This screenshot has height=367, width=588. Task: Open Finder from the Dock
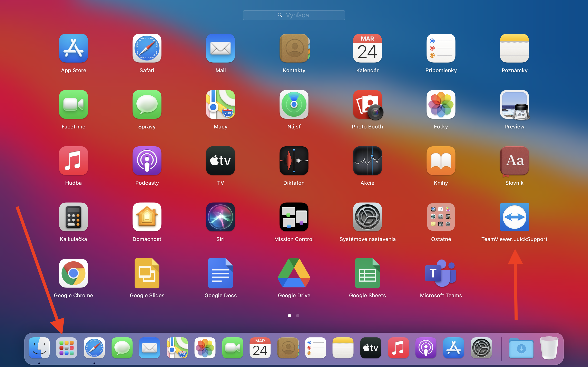[39, 348]
